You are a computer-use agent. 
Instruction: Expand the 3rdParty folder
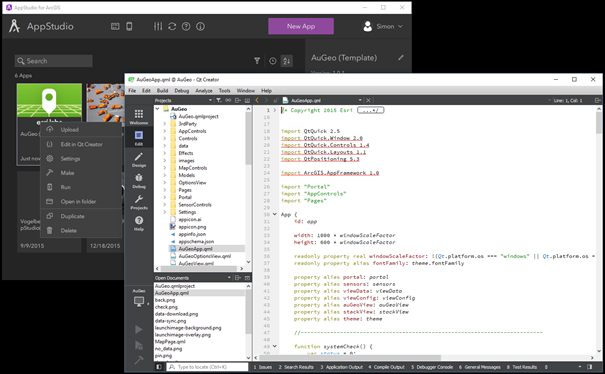[165, 124]
